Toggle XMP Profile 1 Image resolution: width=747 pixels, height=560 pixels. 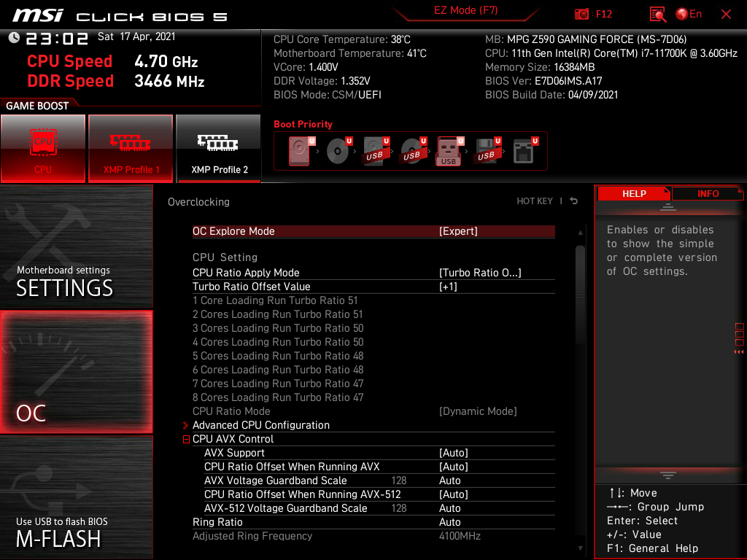coord(131,149)
